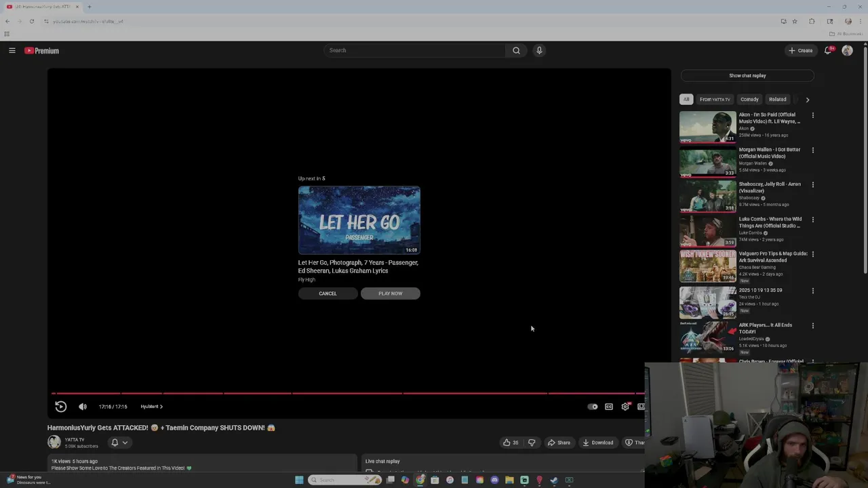Screen dimensions: 868x488
Task: Open more options for 2025 10 19 video
Action: point(812,291)
